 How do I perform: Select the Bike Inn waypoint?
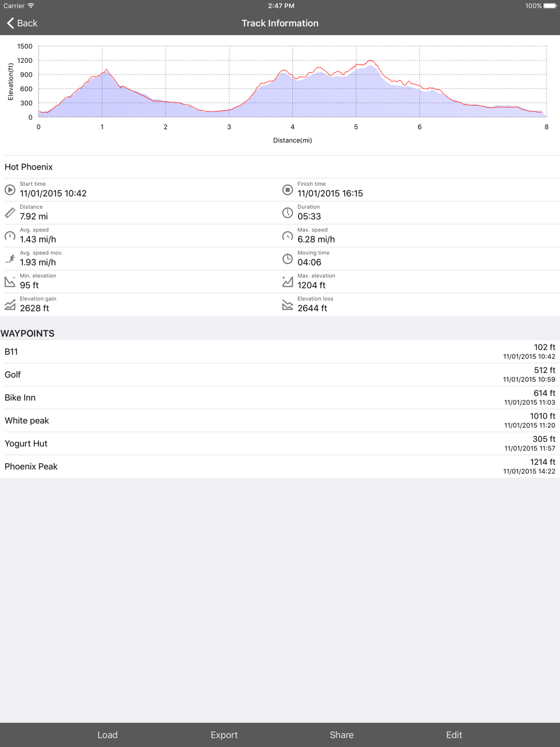280,398
